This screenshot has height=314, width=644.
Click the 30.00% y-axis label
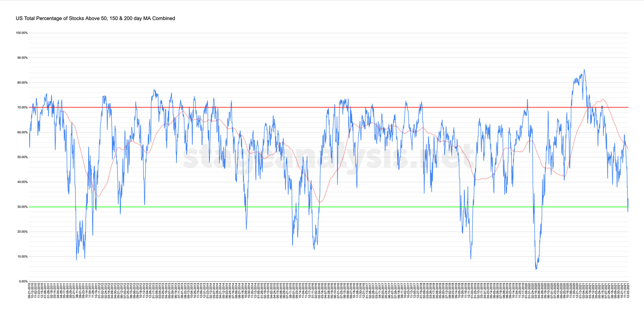coord(22,207)
